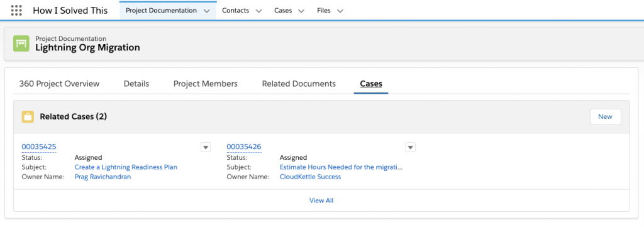Open case number 00035425
This screenshot has width=644, height=227.
(39, 147)
